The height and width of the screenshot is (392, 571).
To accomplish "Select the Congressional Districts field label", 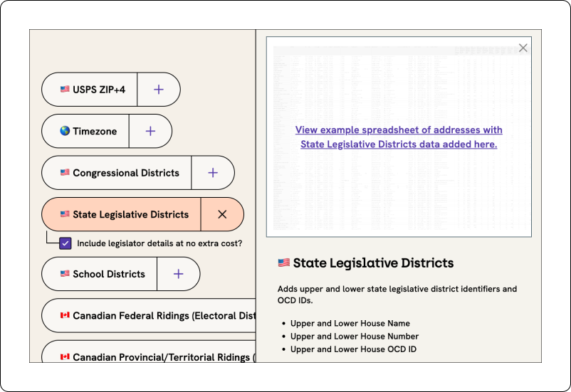I will (x=117, y=173).
